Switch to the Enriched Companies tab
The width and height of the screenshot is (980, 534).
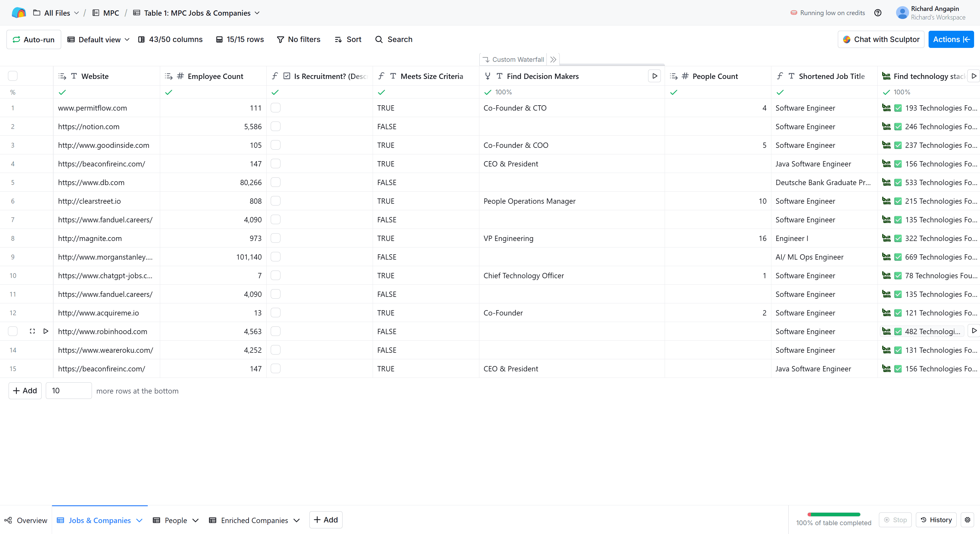click(x=254, y=520)
